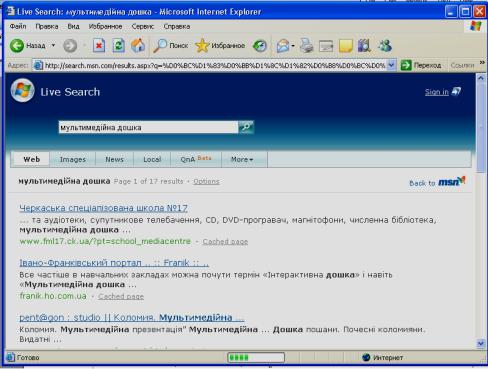
Task: Open Favorites (Избранное) star button
Action: (220, 46)
